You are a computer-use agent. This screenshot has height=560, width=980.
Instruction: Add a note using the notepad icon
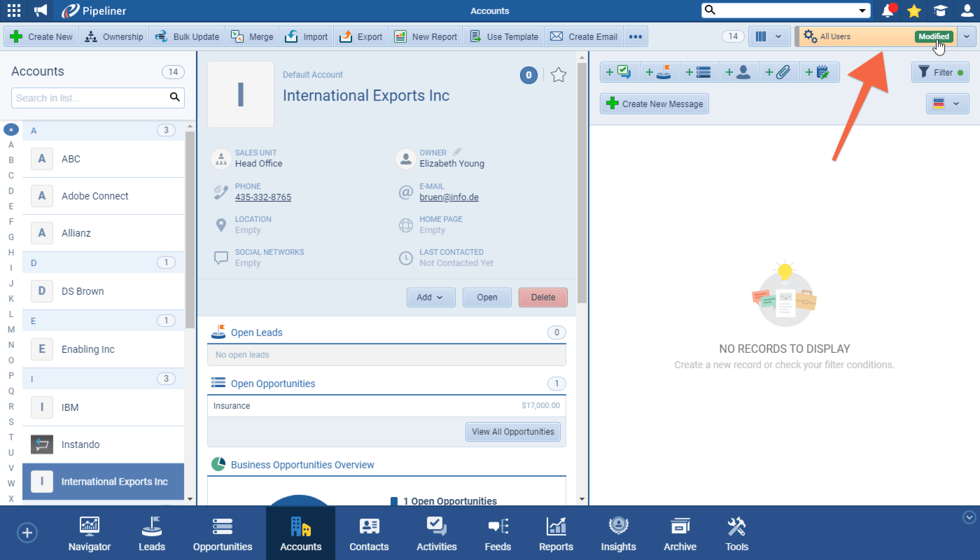tap(819, 71)
